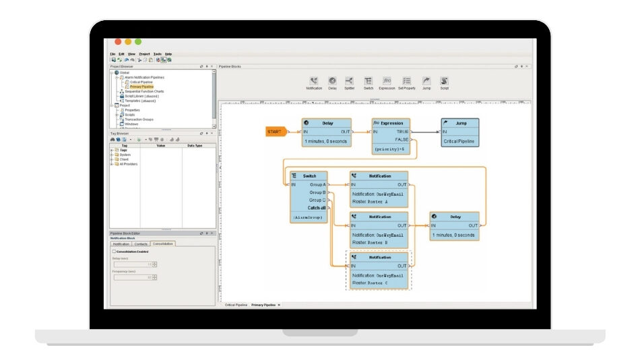Enable the Consolidation Enabled checkbox
This screenshot has height=364, width=640.
(x=114, y=251)
